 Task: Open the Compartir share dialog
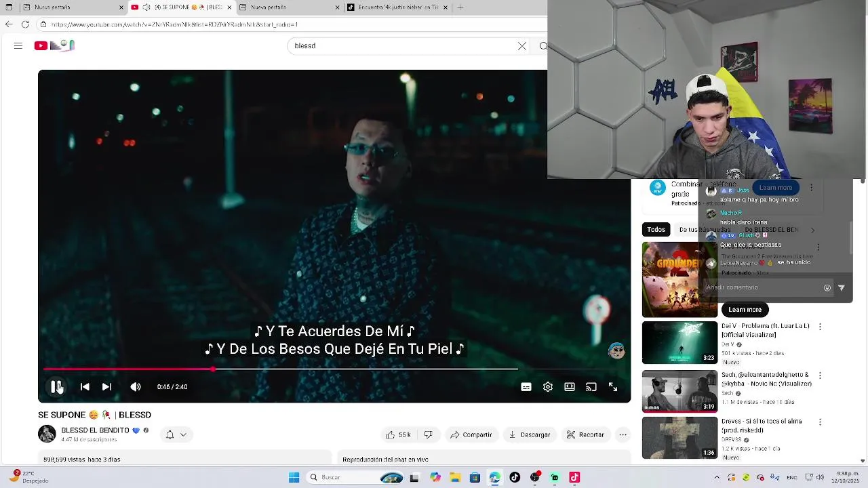(471, 434)
